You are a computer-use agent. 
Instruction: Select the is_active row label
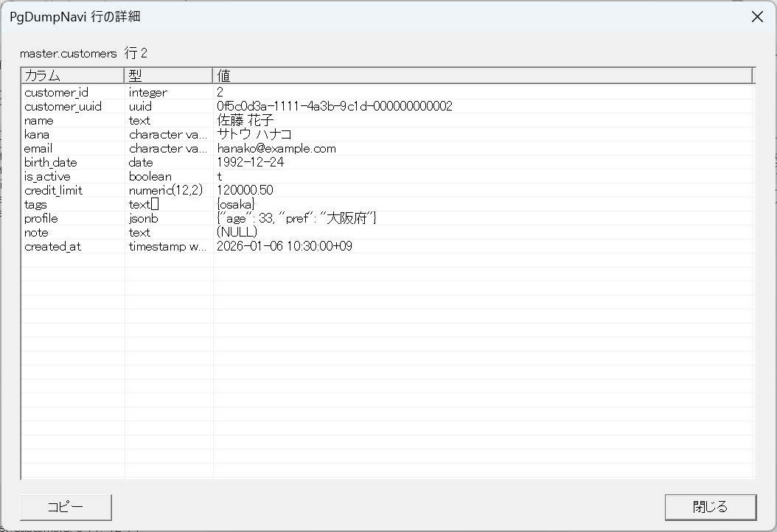pos(47,176)
